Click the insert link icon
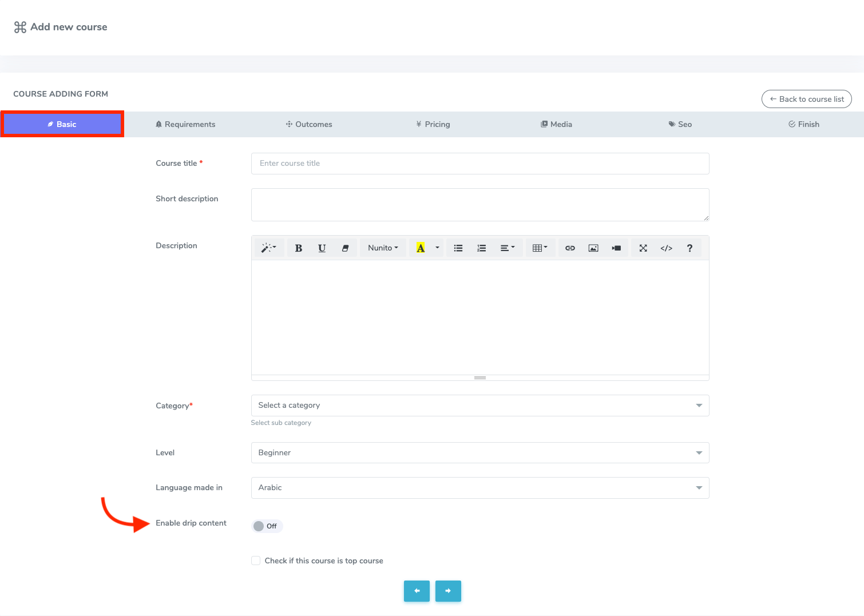Viewport: 864px width, 616px height. coord(570,248)
